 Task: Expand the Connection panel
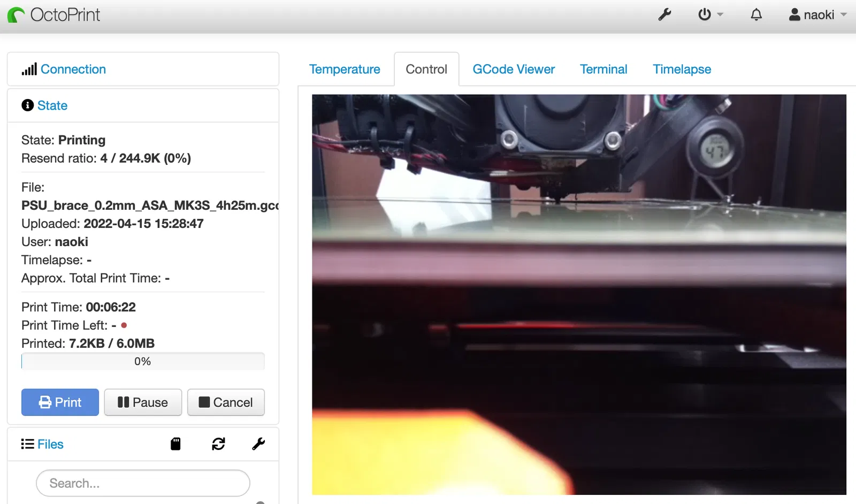(73, 69)
